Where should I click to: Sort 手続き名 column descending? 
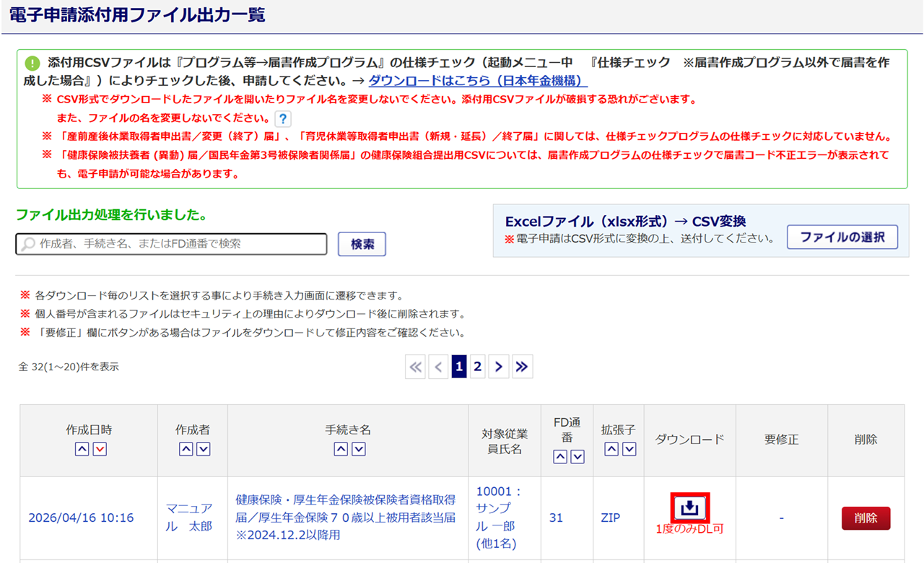coord(359,449)
